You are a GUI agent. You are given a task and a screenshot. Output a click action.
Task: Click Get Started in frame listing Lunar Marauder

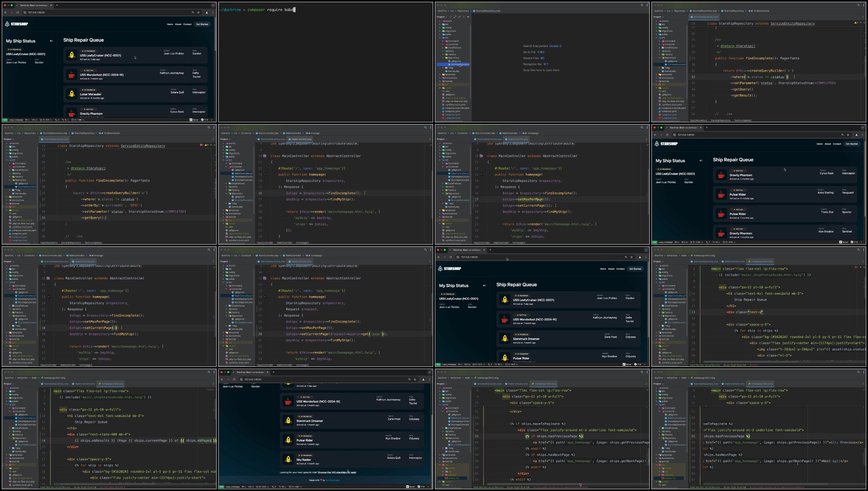[x=202, y=24]
